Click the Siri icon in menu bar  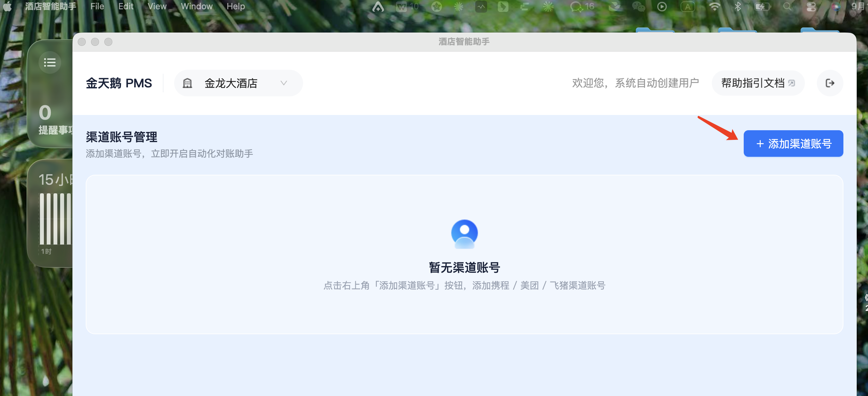836,6
